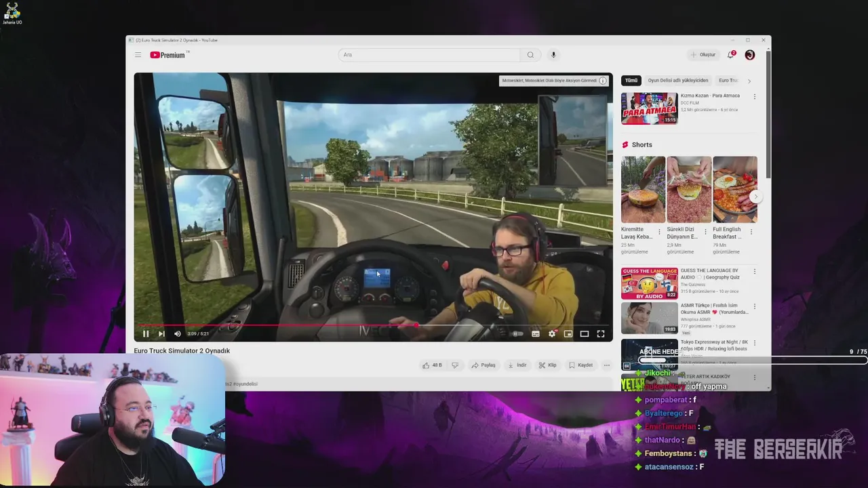Open options for Guess the Language video
Screen dimensions: 868x488
tap(755, 271)
